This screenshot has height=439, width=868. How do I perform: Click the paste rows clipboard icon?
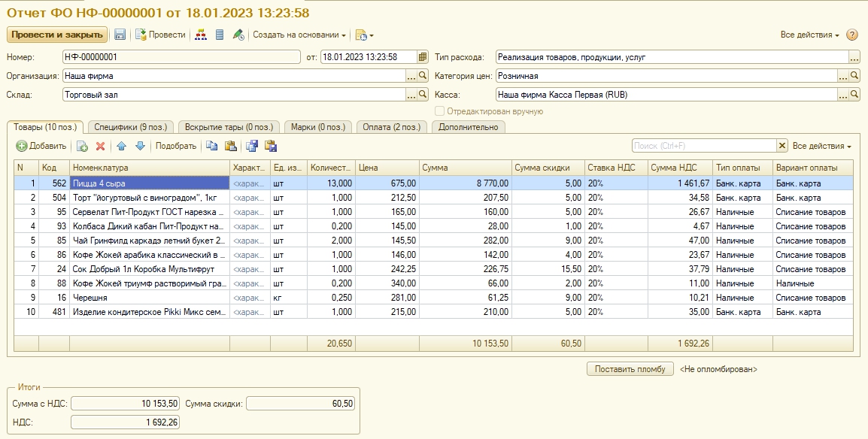point(230,146)
